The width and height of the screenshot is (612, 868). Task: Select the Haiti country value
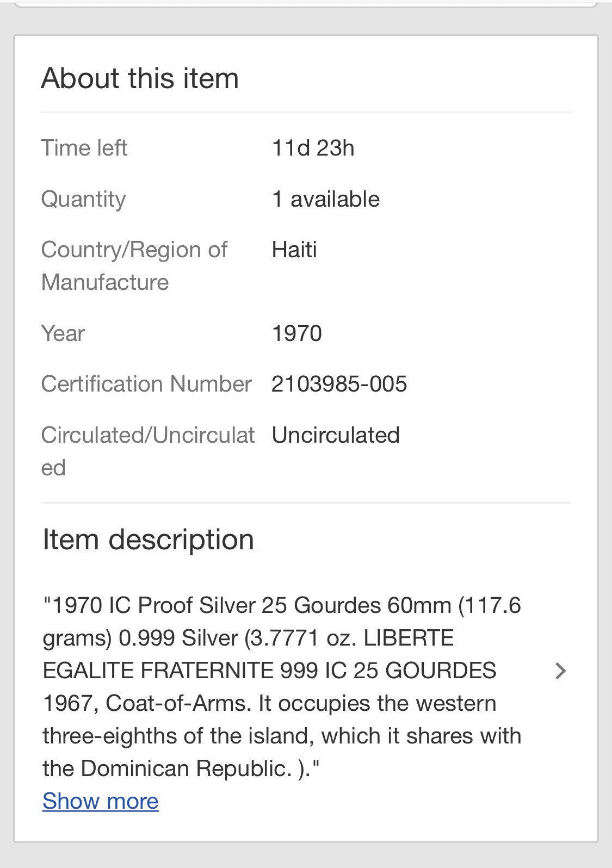pyautogui.click(x=294, y=250)
